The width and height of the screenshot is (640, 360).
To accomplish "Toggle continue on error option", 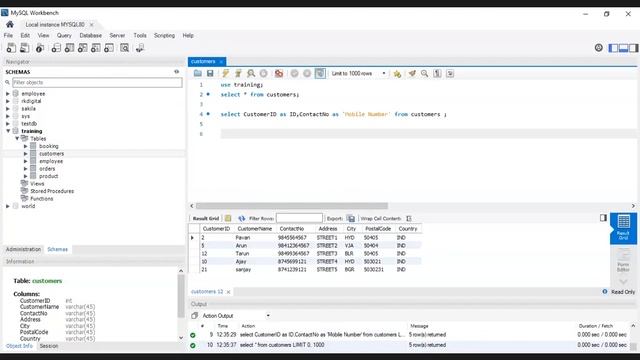I will point(279,73).
